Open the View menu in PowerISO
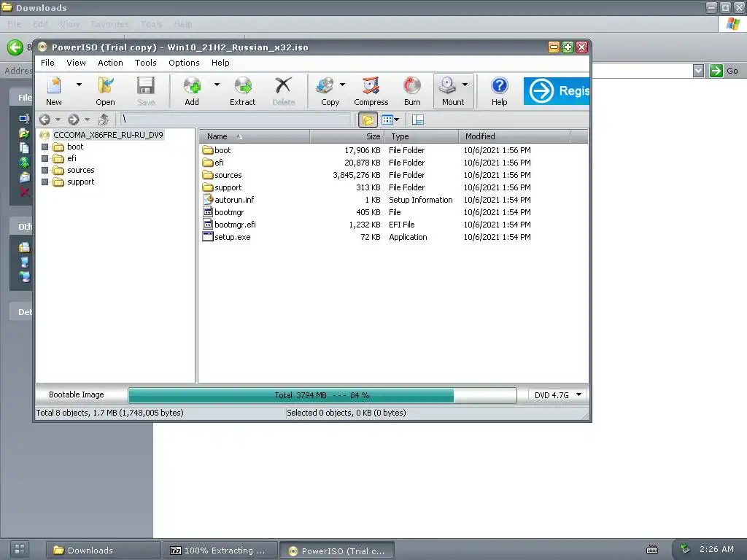747x560 pixels. 76,63
